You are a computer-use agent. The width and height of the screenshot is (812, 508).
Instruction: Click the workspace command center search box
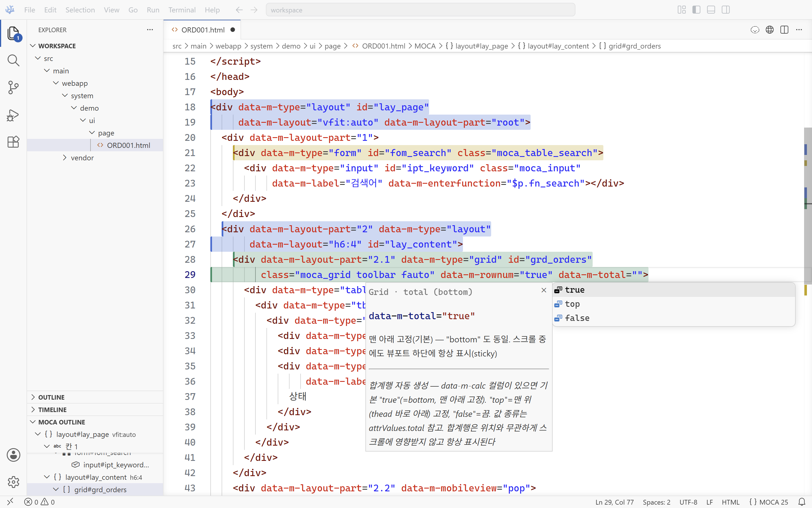(x=420, y=10)
